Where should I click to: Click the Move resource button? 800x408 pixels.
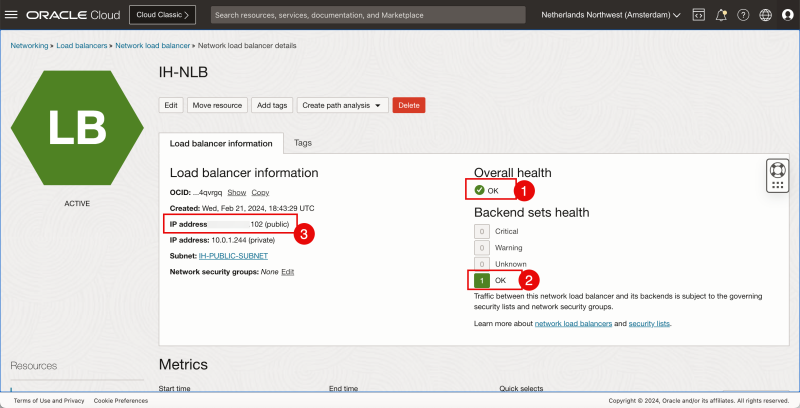[217, 105]
